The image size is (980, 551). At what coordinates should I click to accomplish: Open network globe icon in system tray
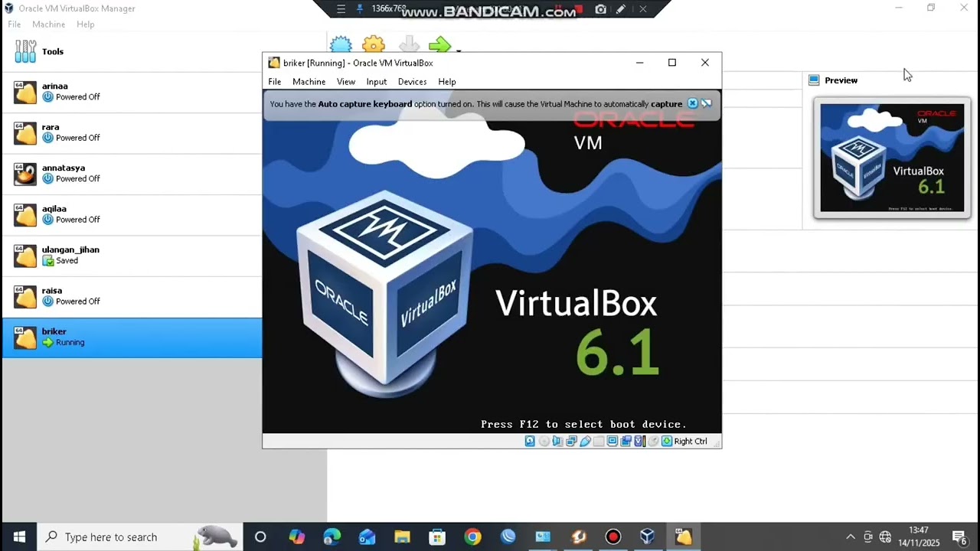pos(885,536)
